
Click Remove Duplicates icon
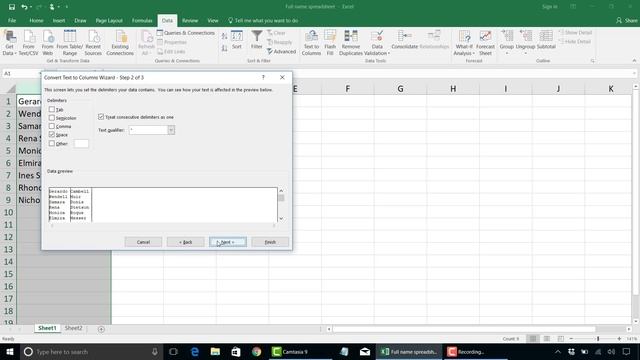351,42
